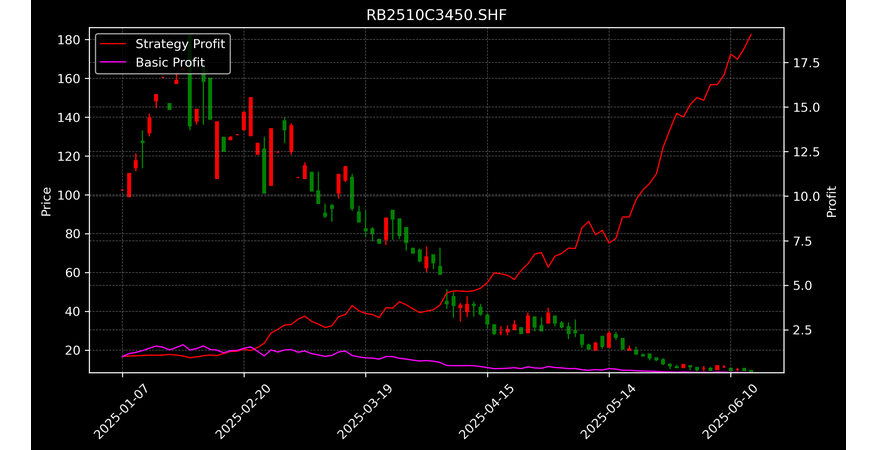This screenshot has height=450, width=878.
Task: Click the 60 price tick label
Action: pyautogui.click(x=74, y=273)
